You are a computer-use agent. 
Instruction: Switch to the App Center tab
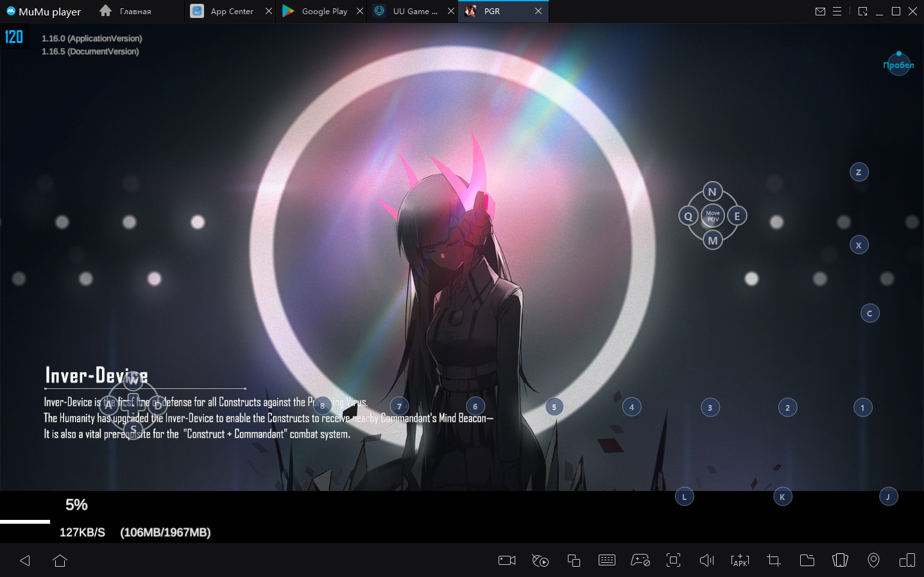pos(232,12)
